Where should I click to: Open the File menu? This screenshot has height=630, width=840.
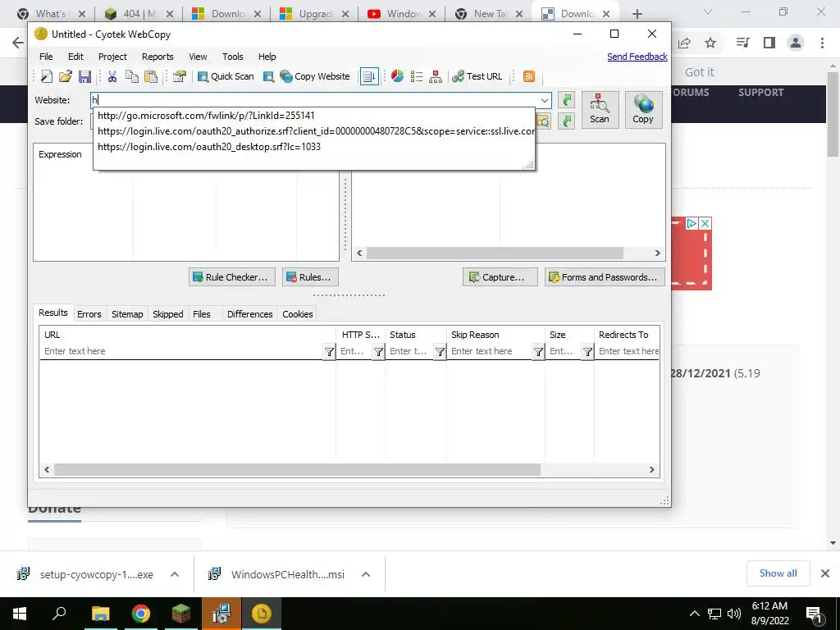pos(46,57)
